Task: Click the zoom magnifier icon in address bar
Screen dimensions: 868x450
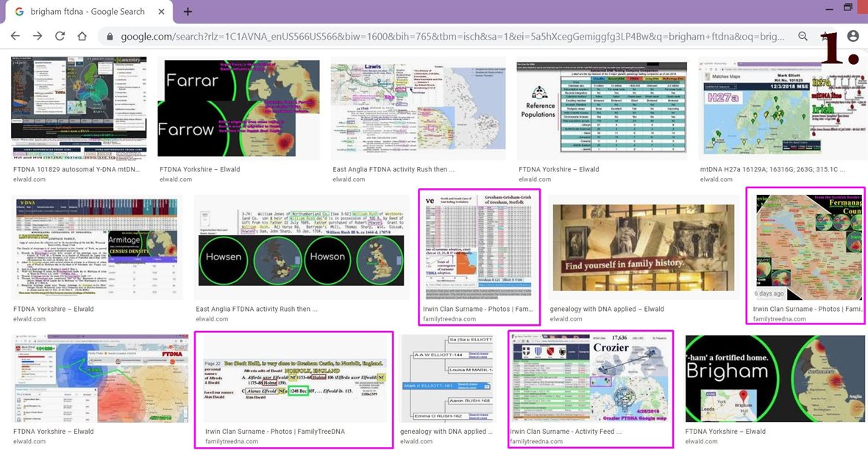Action: coord(803,36)
